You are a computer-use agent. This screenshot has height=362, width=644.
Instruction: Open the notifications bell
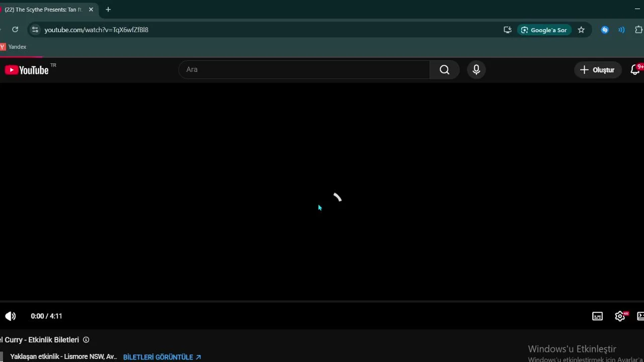(x=635, y=70)
